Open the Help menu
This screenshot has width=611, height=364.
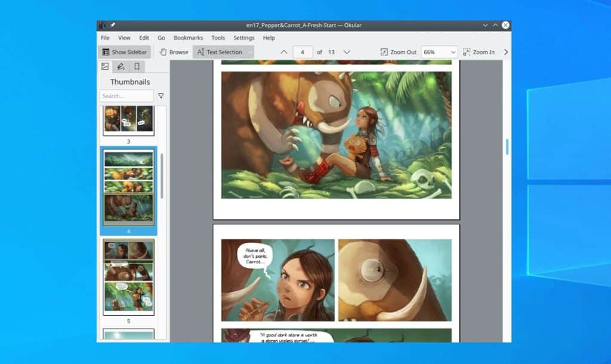(x=269, y=38)
